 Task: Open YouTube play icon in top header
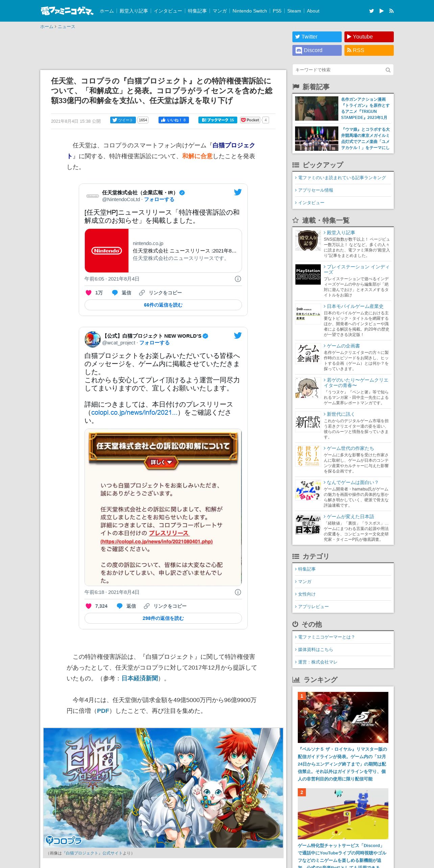[x=382, y=11]
